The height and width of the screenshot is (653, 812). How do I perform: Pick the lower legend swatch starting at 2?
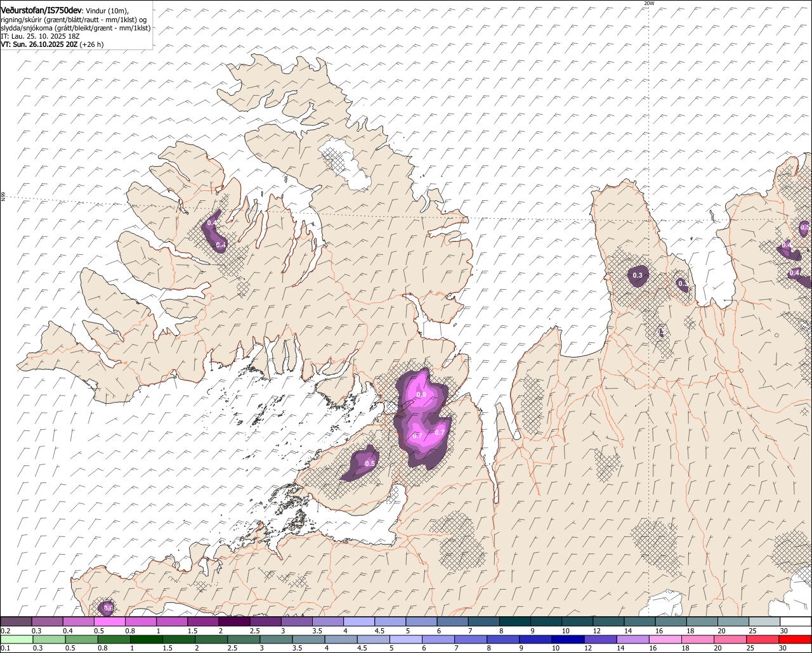coord(211,640)
